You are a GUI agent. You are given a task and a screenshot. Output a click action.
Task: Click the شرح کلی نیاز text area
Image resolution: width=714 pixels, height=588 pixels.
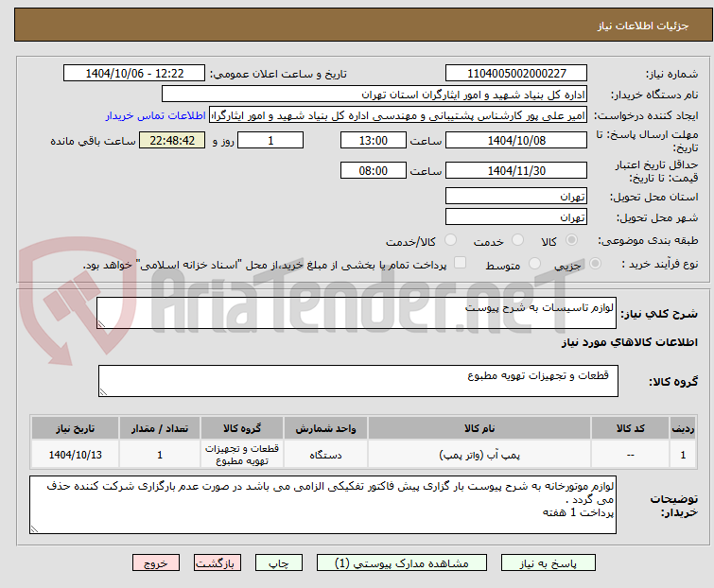pyautogui.click(x=357, y=313)
